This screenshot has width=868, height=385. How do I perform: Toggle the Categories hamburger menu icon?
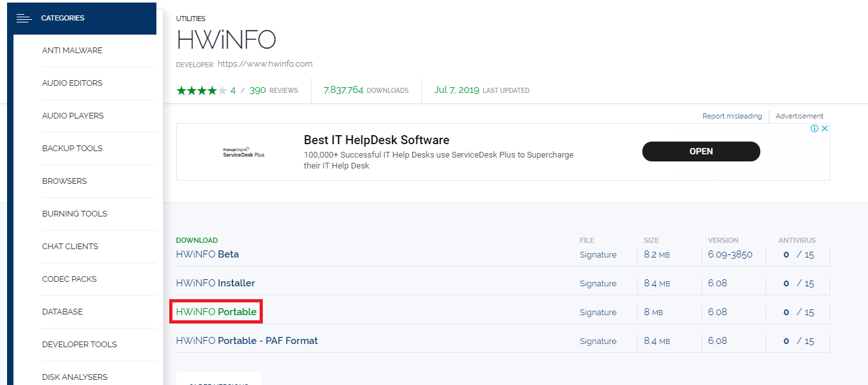point(24,18)
